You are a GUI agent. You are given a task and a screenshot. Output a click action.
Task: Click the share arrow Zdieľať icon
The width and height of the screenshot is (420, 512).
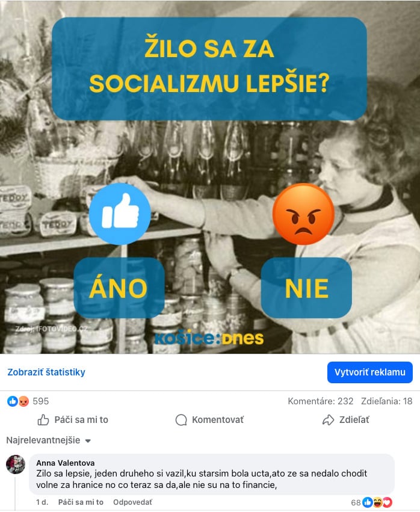(328, 420)
